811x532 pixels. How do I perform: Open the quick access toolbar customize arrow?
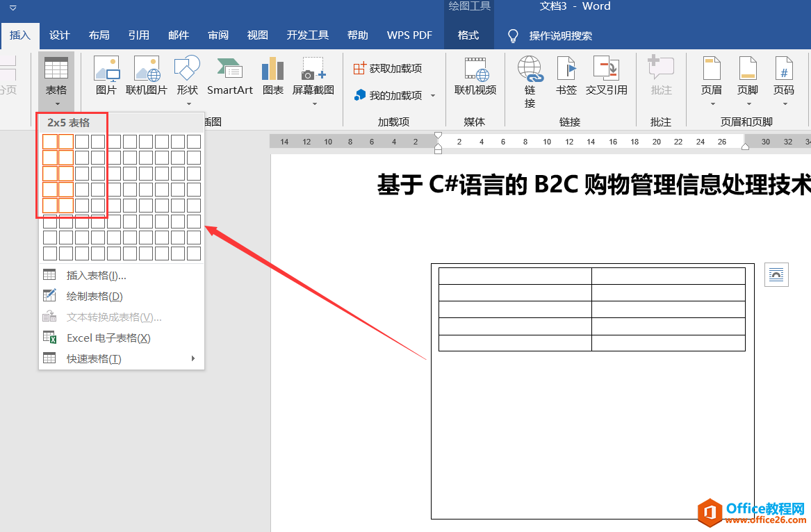pos(13,8)
